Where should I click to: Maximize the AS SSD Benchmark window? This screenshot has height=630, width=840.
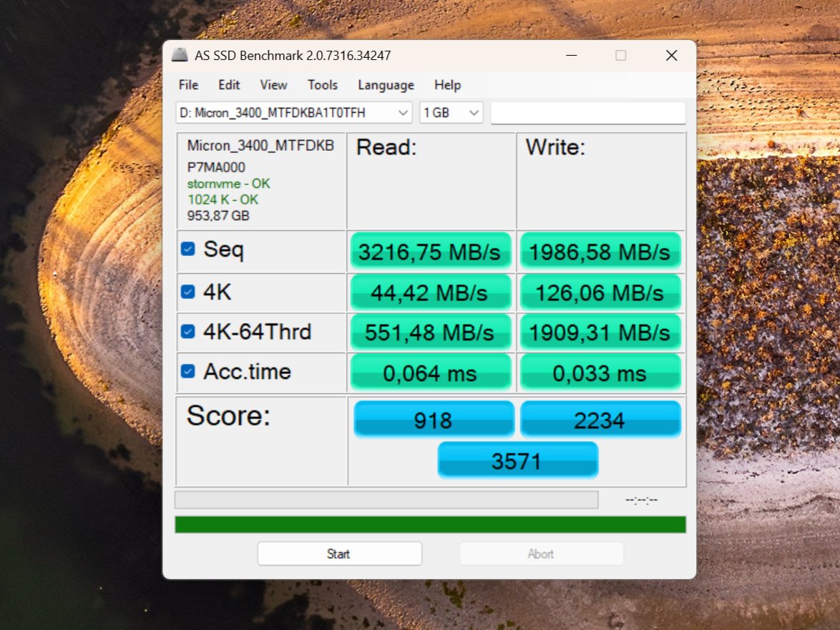click(620, 56)
